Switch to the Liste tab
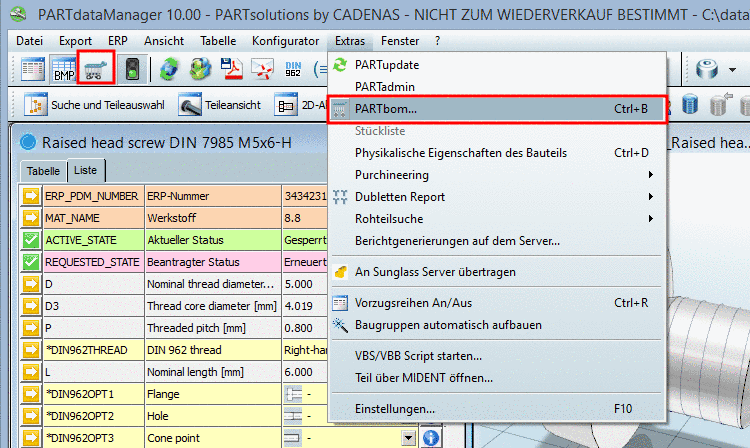The height and width of the screenshot is (448, 750). coord(86,170)
